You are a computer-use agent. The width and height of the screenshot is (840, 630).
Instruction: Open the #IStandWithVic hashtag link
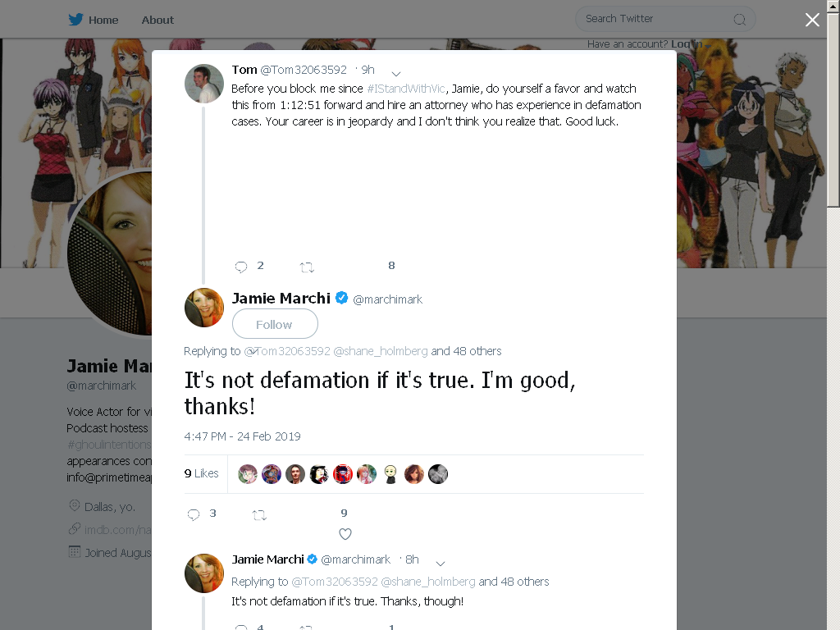click(406, 89)
